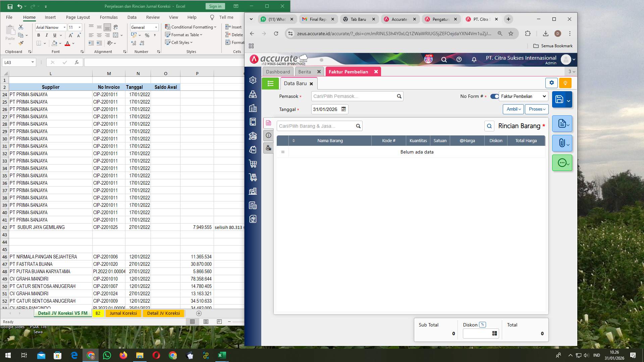This screenshot has width=644, height=362.
Task: Select the shopping cart purchases module icon
Action: [x=253, y=163]
